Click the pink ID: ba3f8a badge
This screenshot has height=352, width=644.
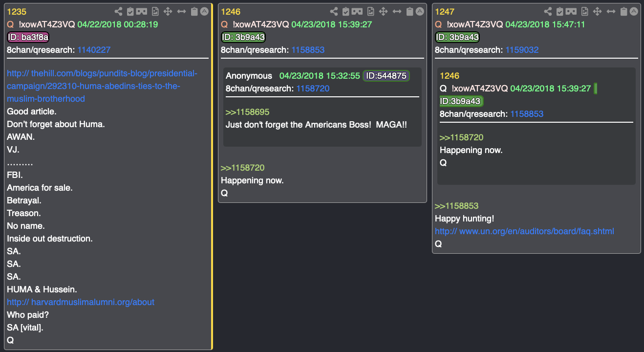coord(28,37)
